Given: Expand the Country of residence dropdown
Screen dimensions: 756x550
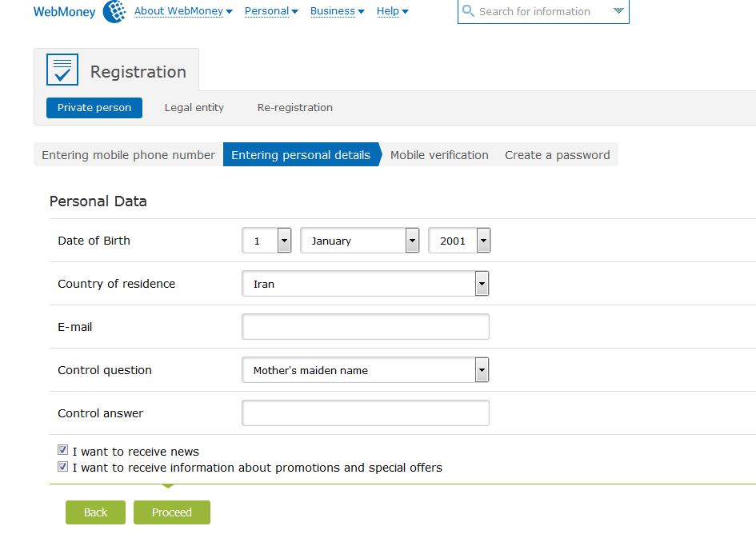Looking at the screenshot, I should [x=481, y=284].
